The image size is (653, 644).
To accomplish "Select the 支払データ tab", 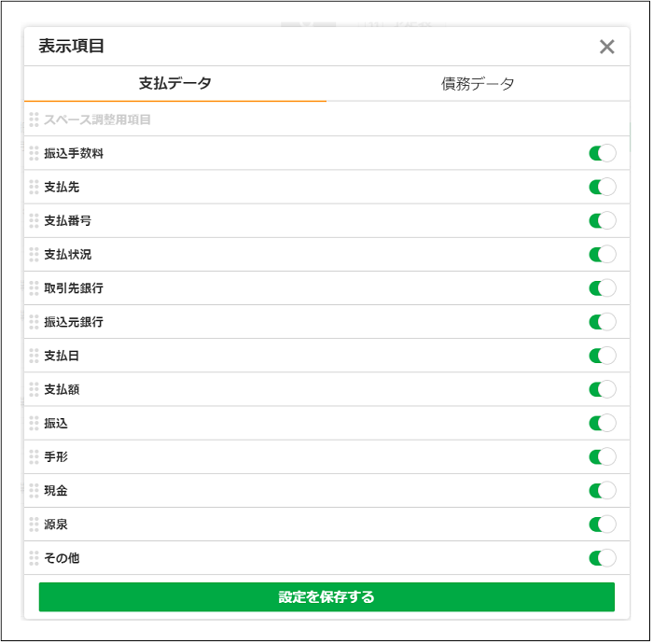I will pos(175,84).
